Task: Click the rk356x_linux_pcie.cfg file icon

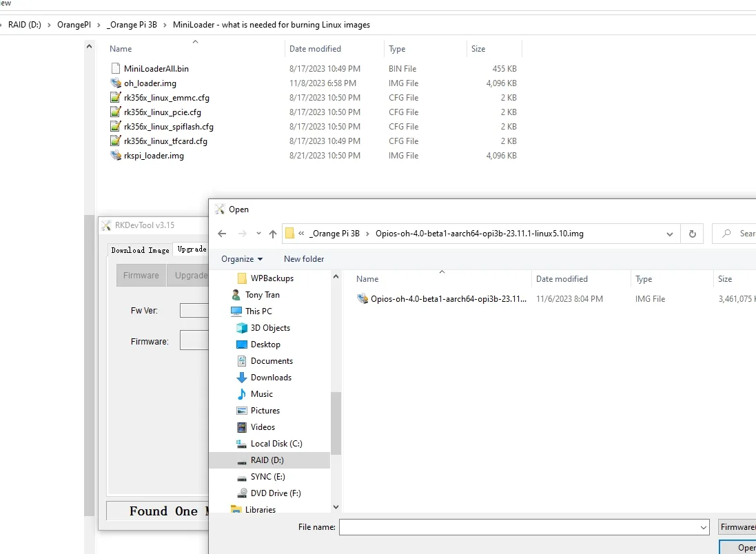Action: point(116,112)
